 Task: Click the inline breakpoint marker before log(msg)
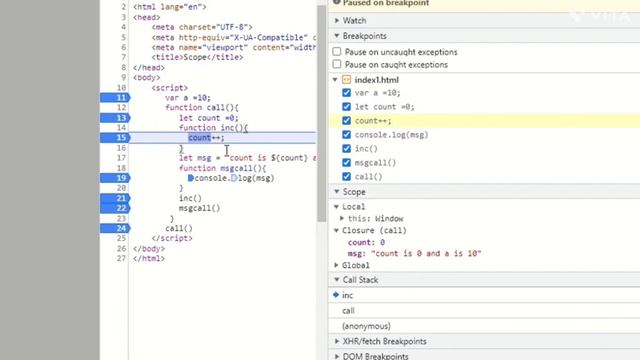(x=234, y=178)
